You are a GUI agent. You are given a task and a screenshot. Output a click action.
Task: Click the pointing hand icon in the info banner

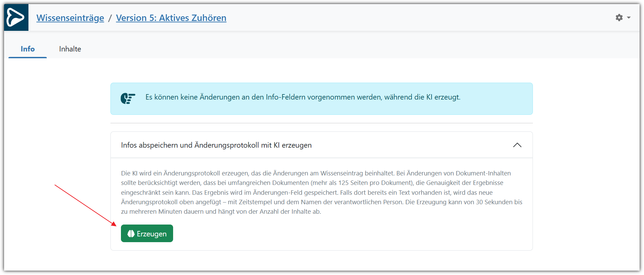128,98
